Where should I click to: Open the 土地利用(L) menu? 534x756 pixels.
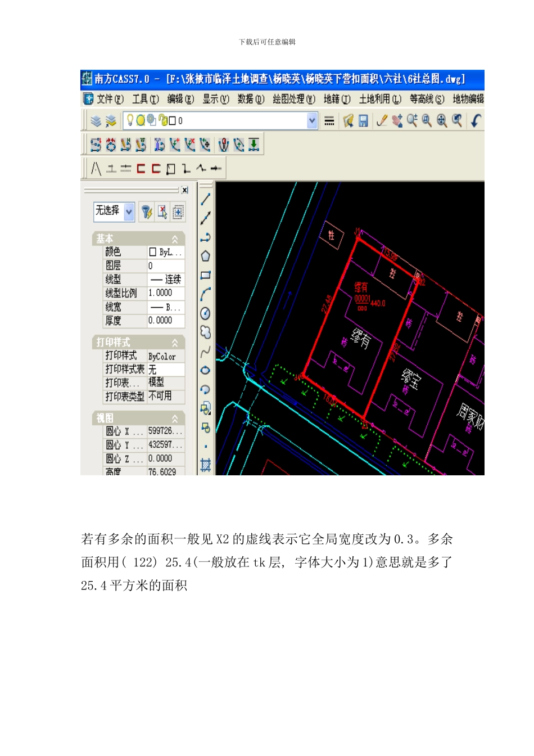(380, 99)
